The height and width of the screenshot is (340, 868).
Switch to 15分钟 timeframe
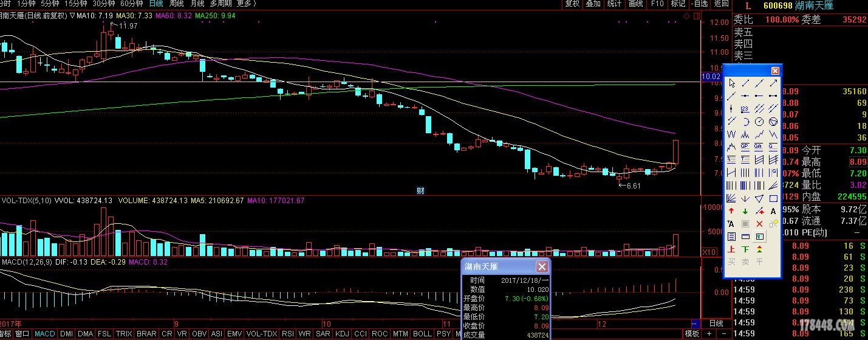[x=76, y=4]
